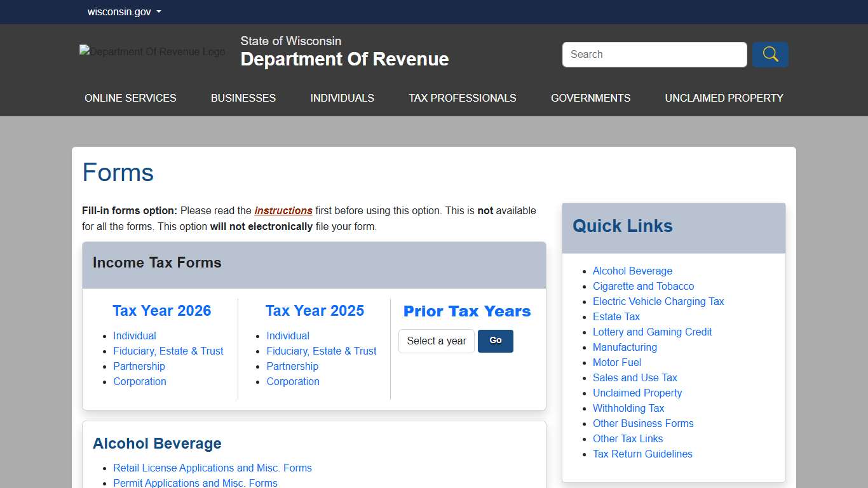Open the Tax Professionals menu
868x488 pixels.
pos(462,98)
